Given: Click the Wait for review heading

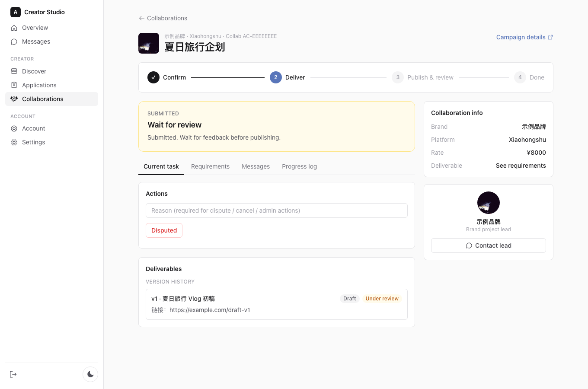Looking at the screenshot, I should coord(174,125).
